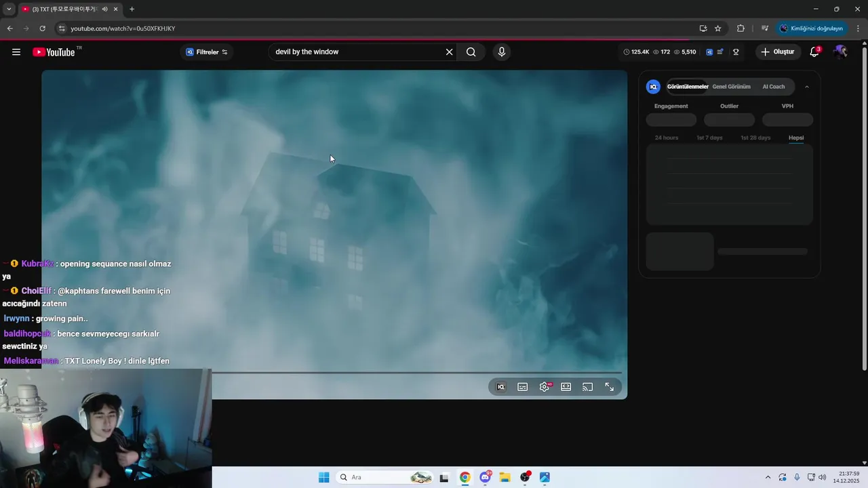The image size is (868, 488).
Task: Click the taskbar Ara search box
Action: pyautogui.click(x=385, y=477)
